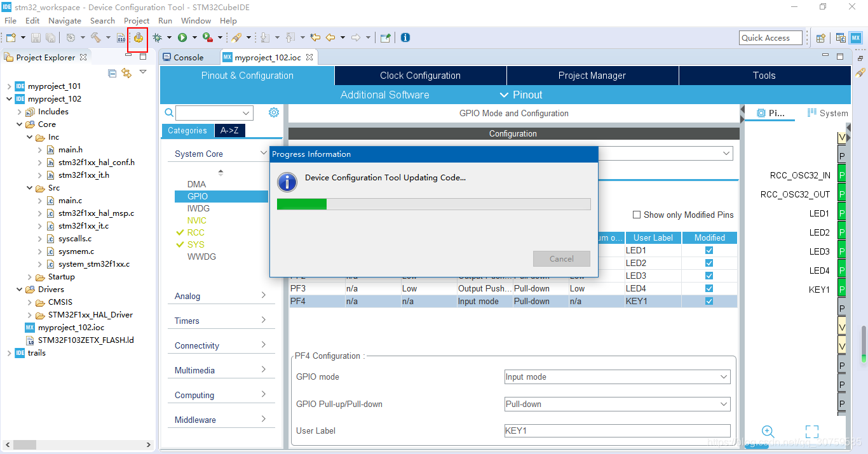The image size is (868, 454).
Task: Open the GPIO mode dropdown
Action: [x=617, y=377]
